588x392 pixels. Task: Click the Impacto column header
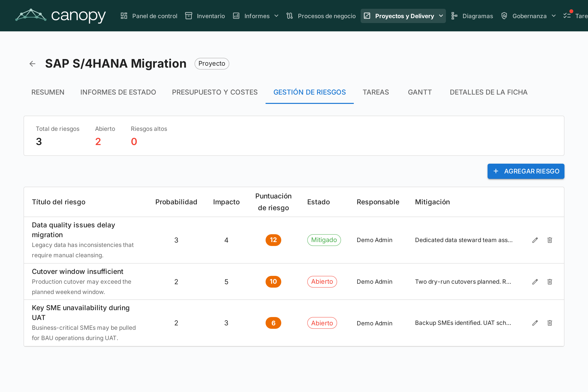226,202
